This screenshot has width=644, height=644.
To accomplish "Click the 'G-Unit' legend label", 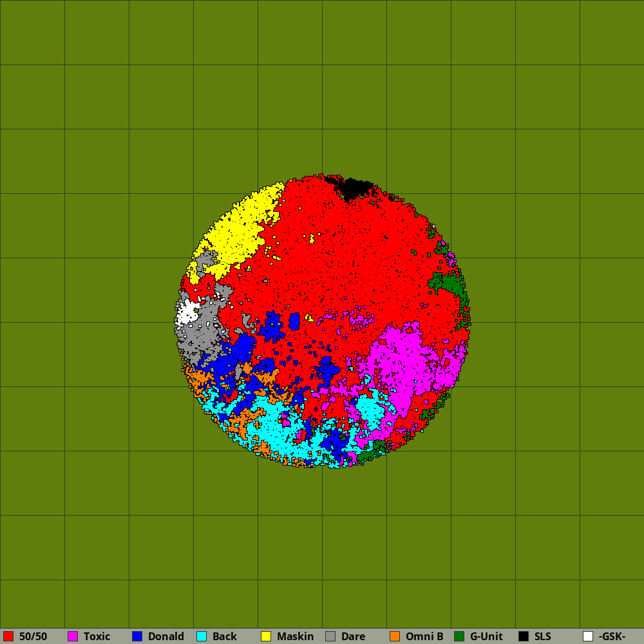I will pos(486,636).
